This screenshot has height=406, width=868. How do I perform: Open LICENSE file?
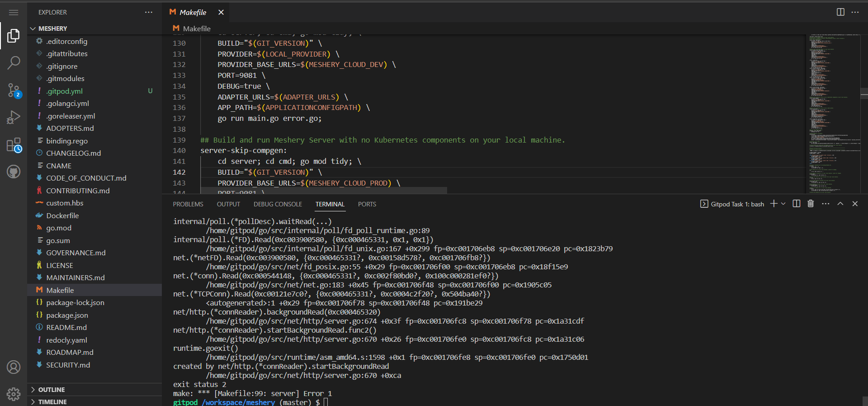[94, 265]
